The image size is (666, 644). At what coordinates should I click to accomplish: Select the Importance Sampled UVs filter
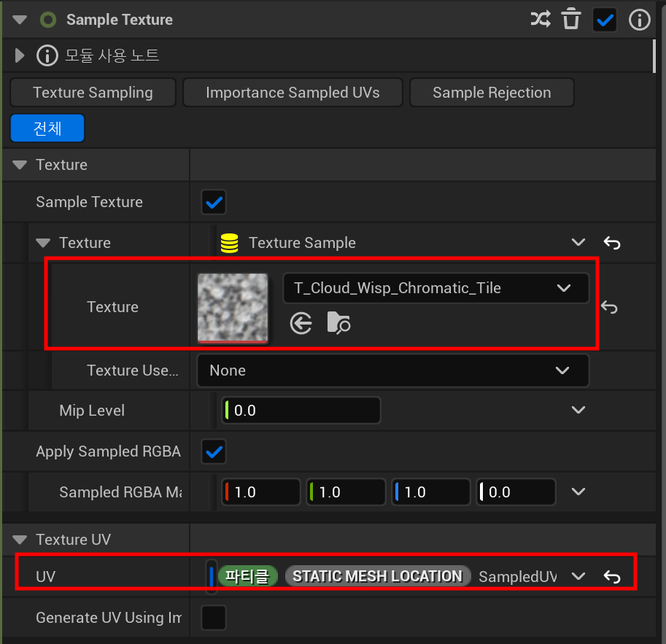click(x=293, y=92)
